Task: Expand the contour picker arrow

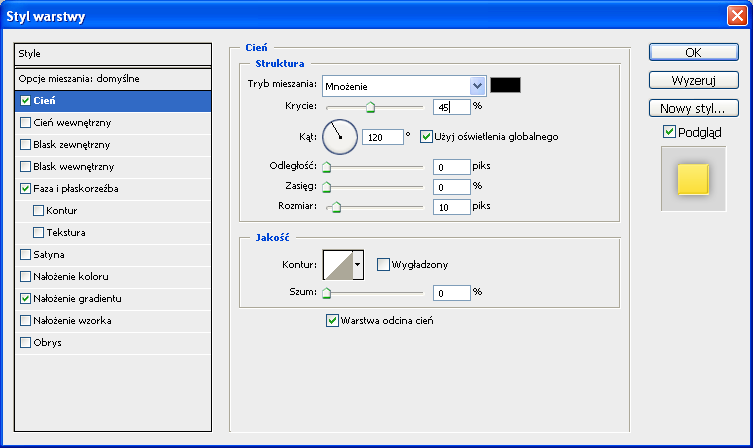Action: (358, 264)
